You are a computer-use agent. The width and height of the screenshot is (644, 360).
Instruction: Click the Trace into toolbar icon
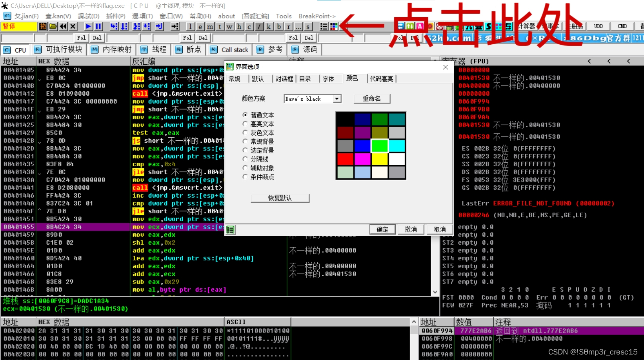(x=136, y=26)
